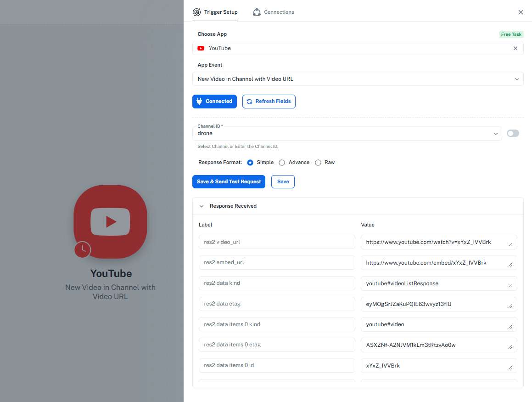Select the Advance response format
Viewport: 532px width, 402px height.
pos(282,163)
